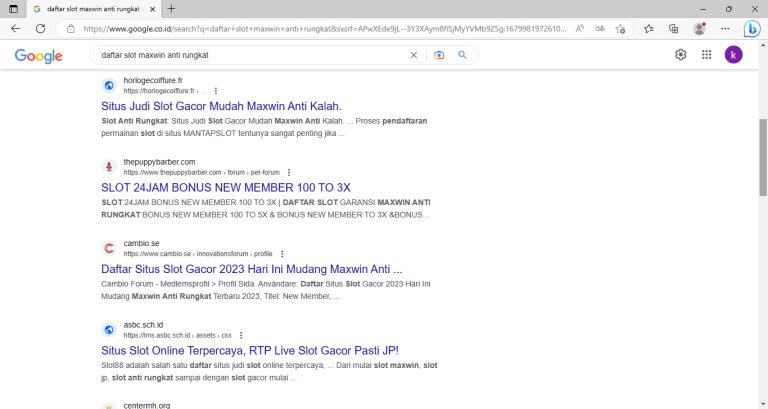Close the 'daftar slot maxwin' tab

tap(152, 9)
